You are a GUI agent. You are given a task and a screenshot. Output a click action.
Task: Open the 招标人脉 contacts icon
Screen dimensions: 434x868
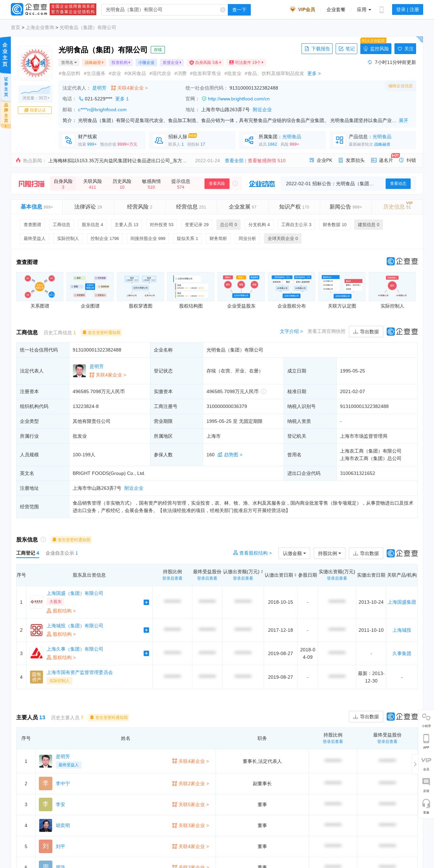click(159, 140)
